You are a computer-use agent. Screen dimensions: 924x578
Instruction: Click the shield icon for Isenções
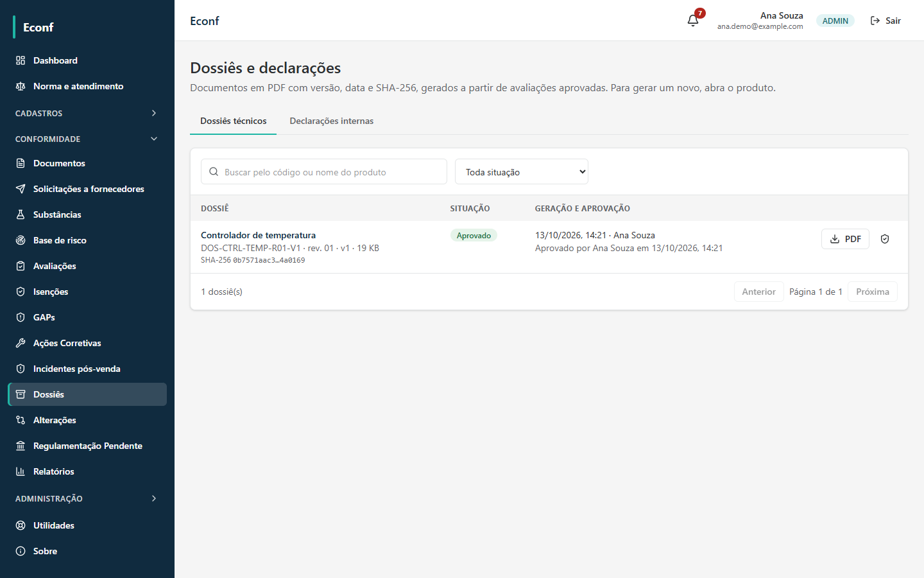[x=21, y=292]
